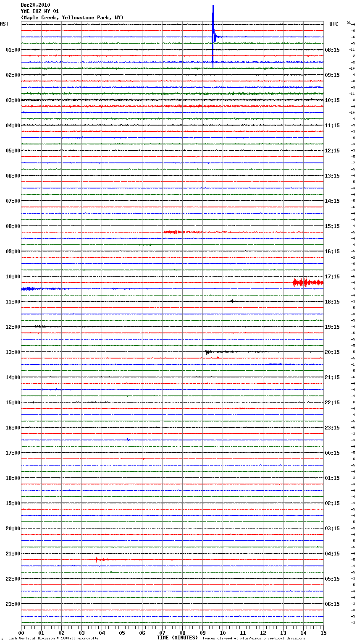The width and height of the screenshot is (357, 644).
Task: Click minute tick 05 on the bottom axis
Action: click(122, 633)
